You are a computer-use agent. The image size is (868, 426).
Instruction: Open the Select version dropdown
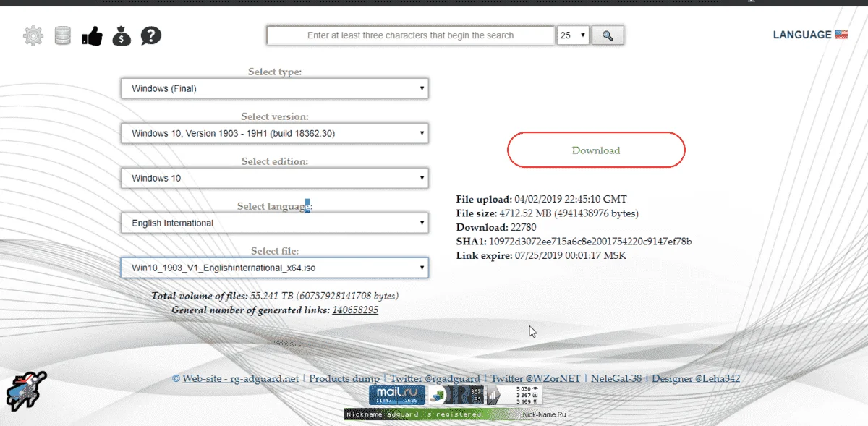click(x=275, y=134)
